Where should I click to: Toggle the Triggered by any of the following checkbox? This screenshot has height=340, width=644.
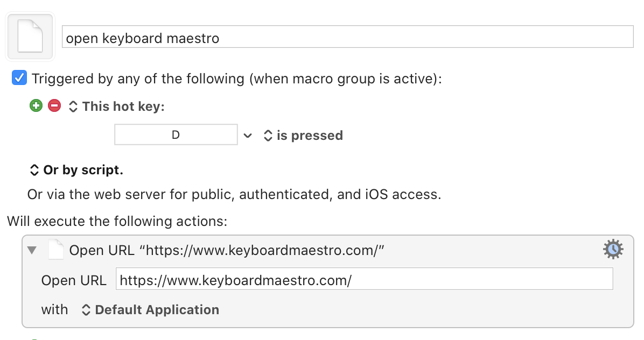(x=19, y=78)
